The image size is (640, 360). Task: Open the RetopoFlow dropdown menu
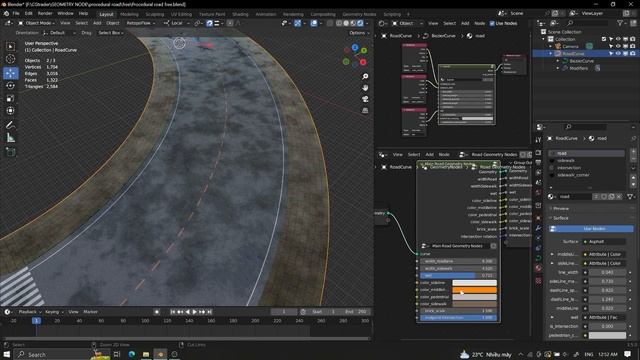pyautogui.click(x=140, y=23)
